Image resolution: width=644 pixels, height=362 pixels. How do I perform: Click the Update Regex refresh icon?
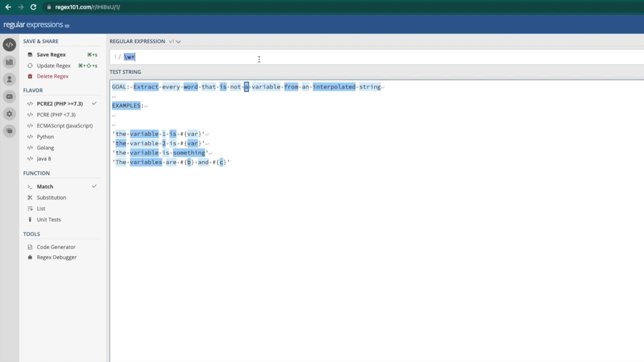30,66
